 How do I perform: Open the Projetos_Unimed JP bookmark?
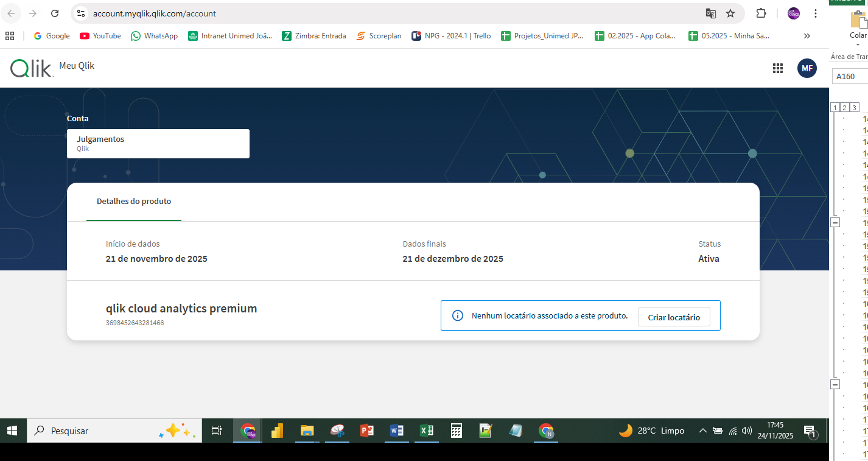(x=542, y=36)
